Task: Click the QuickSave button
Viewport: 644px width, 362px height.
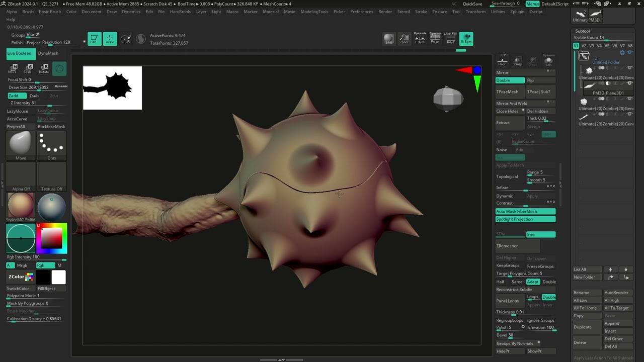Action: click(x=472, y=4)
